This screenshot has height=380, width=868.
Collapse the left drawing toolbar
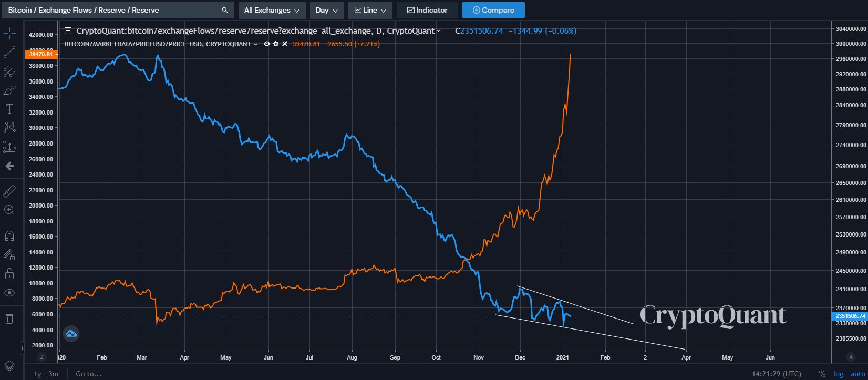click(22, 348)
